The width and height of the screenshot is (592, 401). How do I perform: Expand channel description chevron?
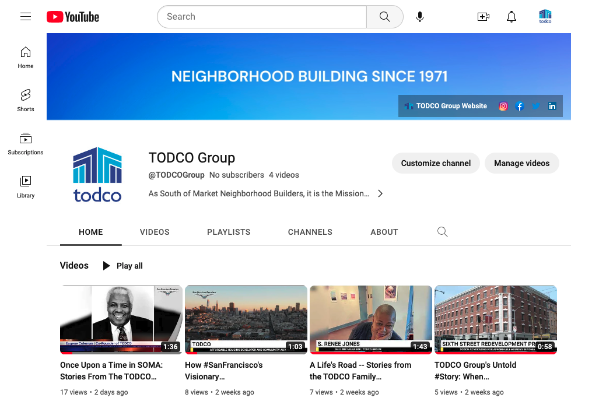380,194
